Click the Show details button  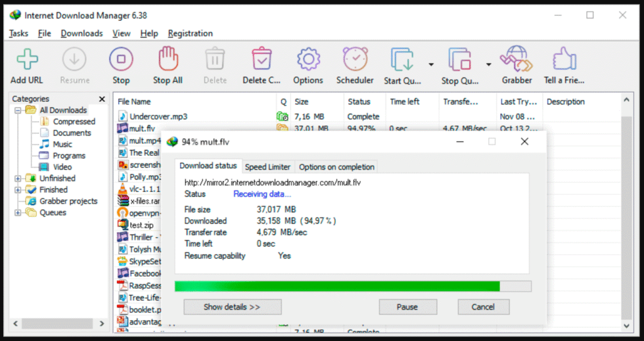232,307
